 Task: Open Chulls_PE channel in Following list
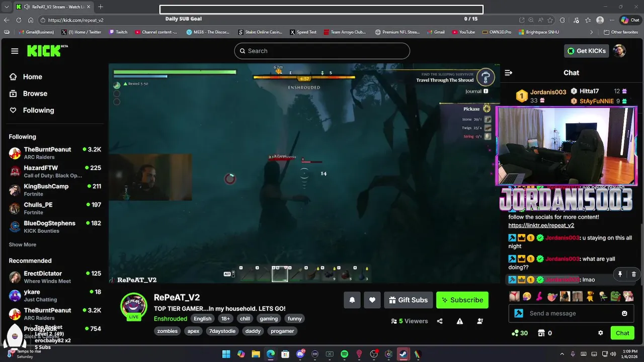(55, 208)
